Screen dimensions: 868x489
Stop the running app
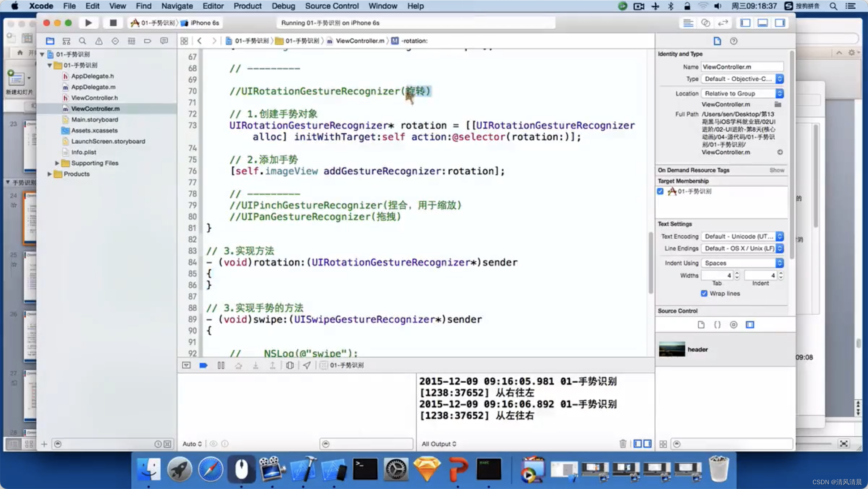(113, 23)
